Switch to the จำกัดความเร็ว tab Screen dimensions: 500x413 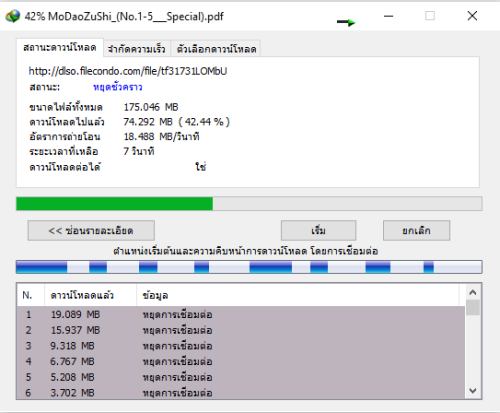coord(137,49)
